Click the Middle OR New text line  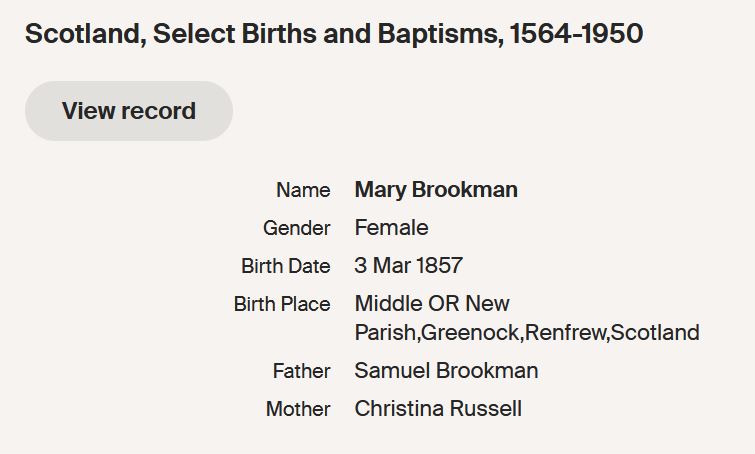pos(432,304)
